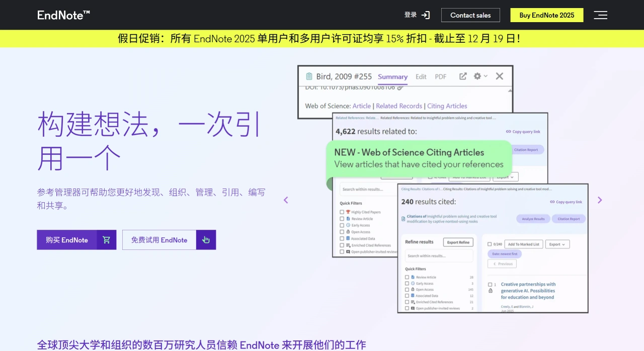
Task: Click the clipboard icon beside Bird, 2009 #255
Action: 308,76
